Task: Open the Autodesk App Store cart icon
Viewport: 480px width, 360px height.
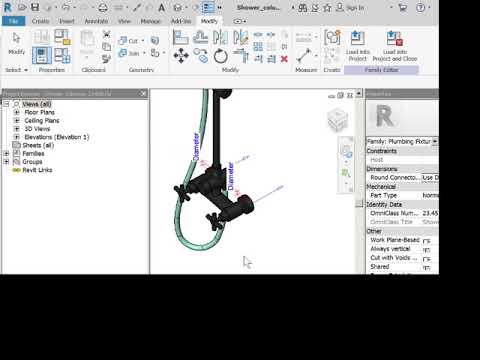Action: point(402,7)
